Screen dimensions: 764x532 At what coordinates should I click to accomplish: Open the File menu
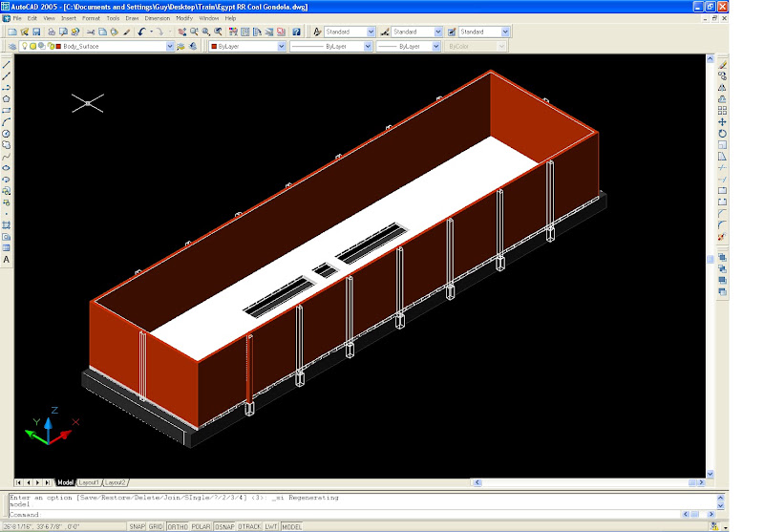[x=17, y=18]
